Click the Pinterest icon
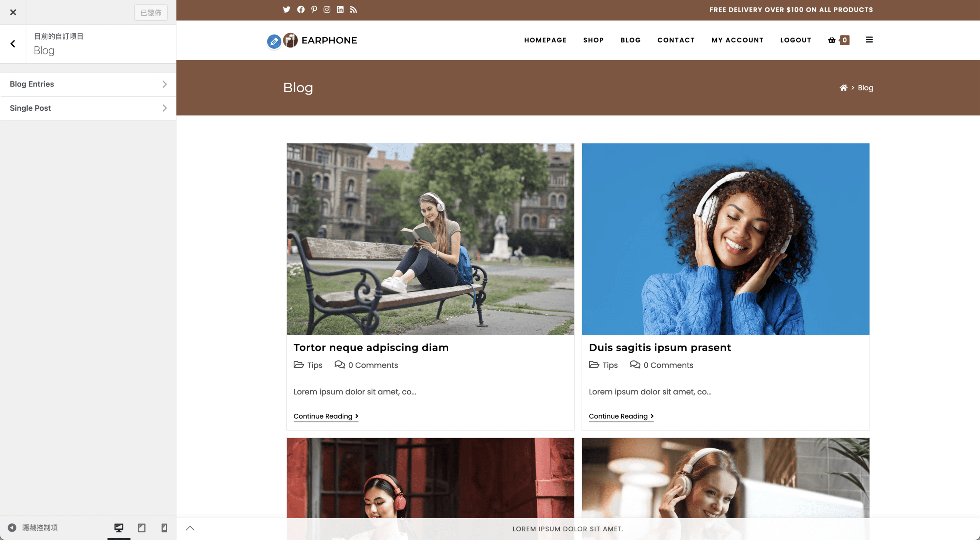This screenshot has width=980, height=540. point(314,10)
